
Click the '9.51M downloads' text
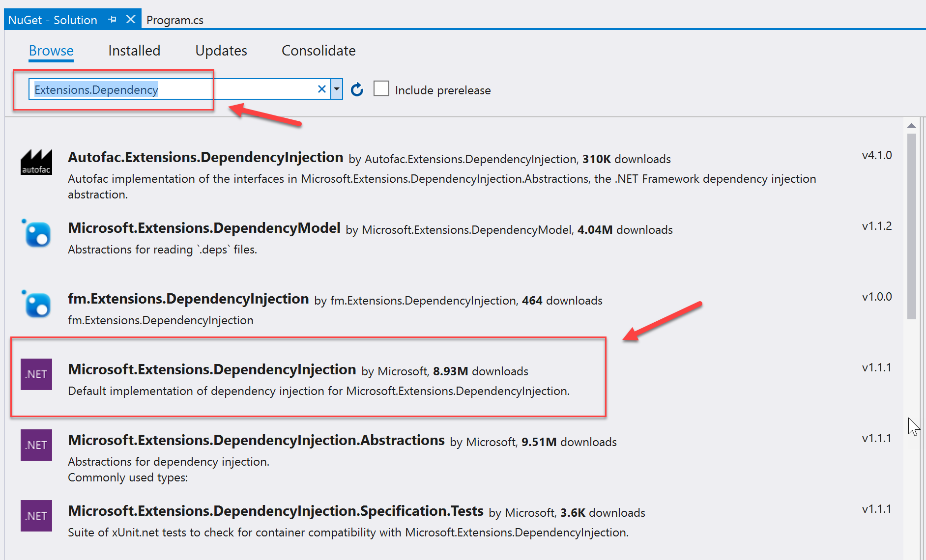point(569,442)
